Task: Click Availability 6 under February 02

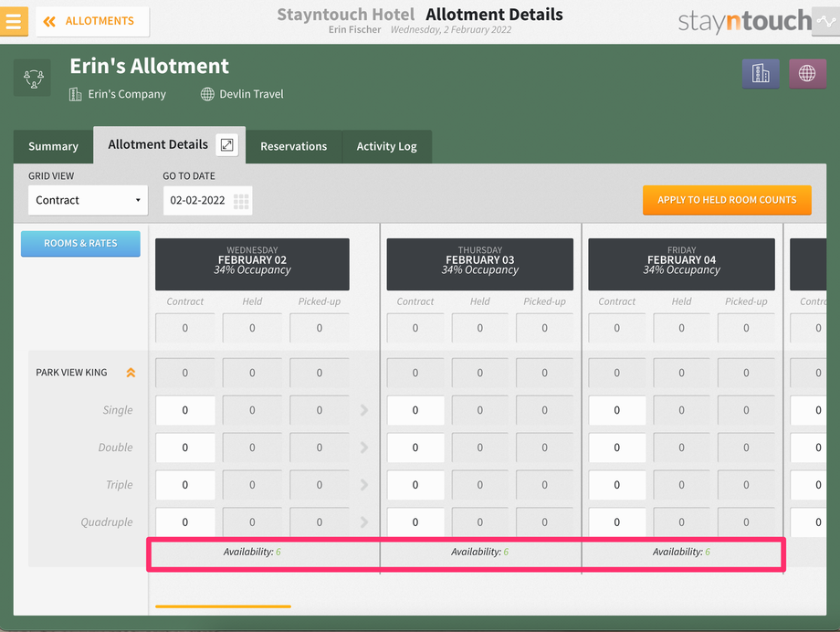Action: pyautogui.click(x=252, y=552)
